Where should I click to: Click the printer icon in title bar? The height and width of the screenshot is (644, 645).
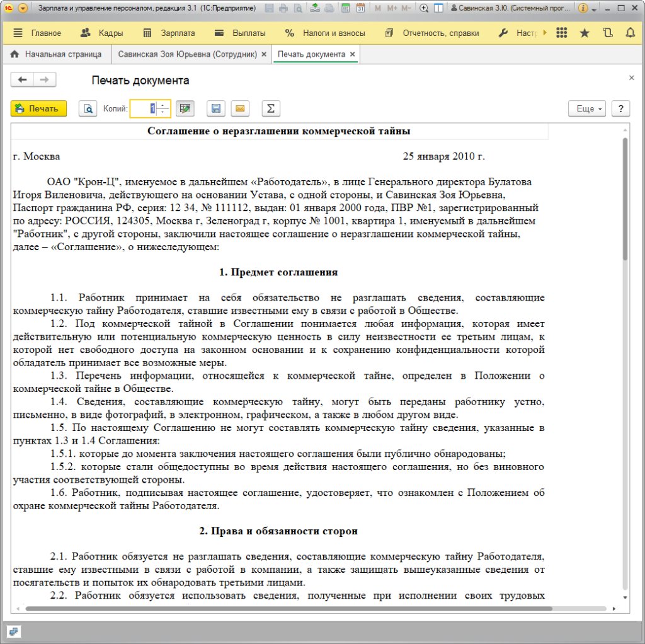pyautogui.click(x=283, y=8)
